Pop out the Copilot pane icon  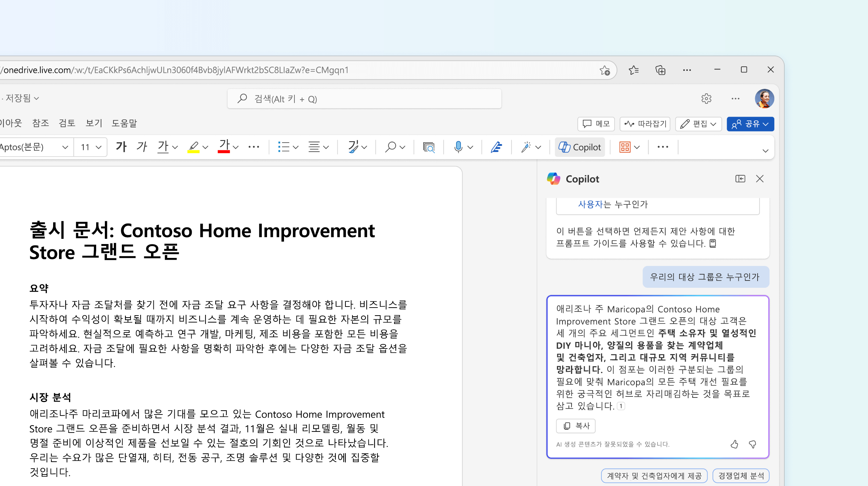740,179
